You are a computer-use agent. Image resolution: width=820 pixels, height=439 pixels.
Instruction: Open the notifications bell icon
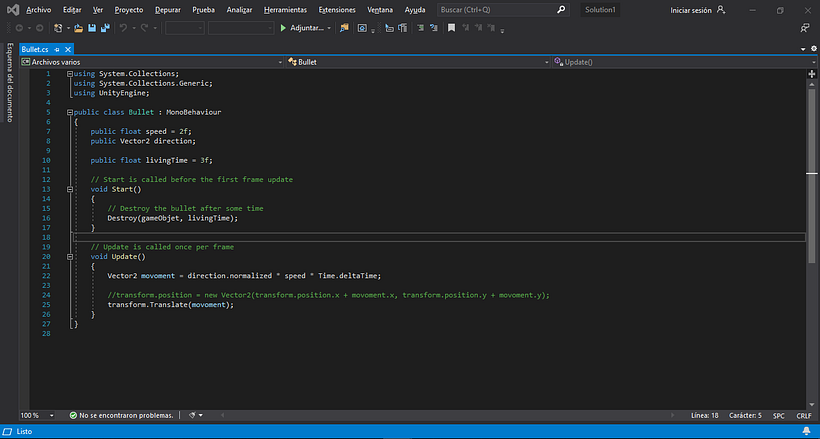click(x=806, y=431)
